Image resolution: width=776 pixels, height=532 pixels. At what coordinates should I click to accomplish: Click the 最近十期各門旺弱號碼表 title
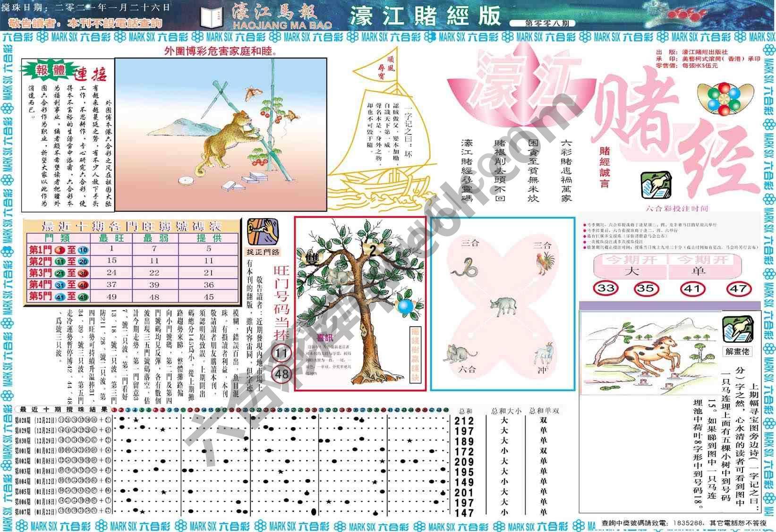132,226
